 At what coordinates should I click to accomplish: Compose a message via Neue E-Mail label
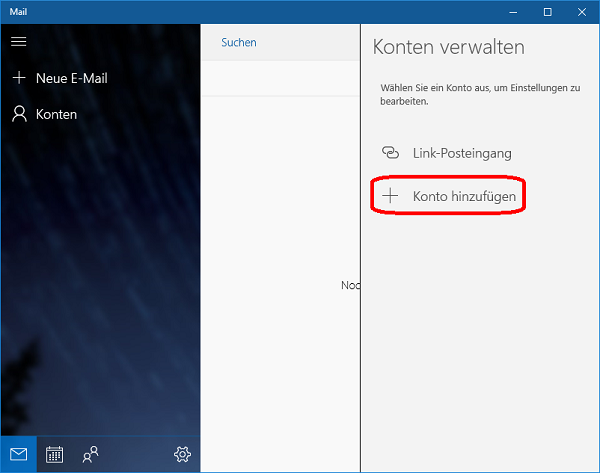tap(71, 78)
